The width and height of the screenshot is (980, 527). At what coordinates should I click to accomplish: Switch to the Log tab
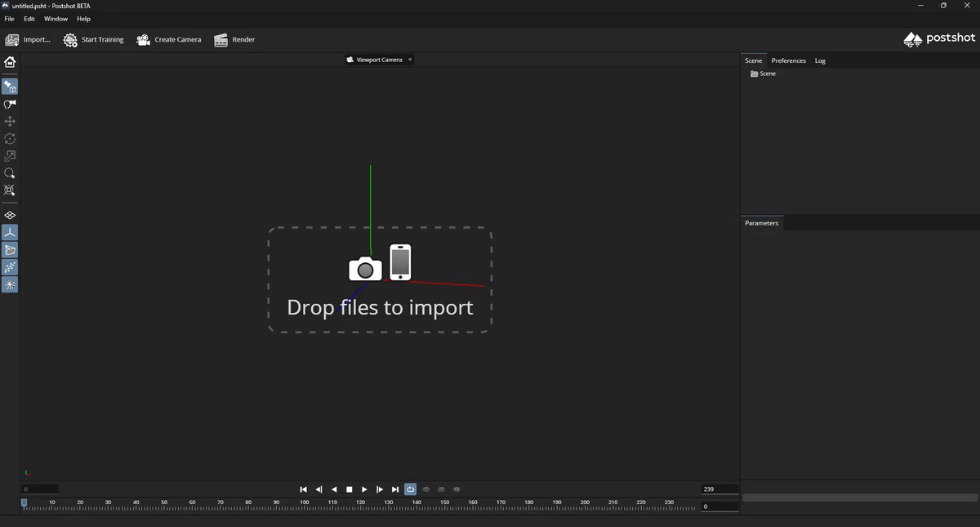point(820,60)
